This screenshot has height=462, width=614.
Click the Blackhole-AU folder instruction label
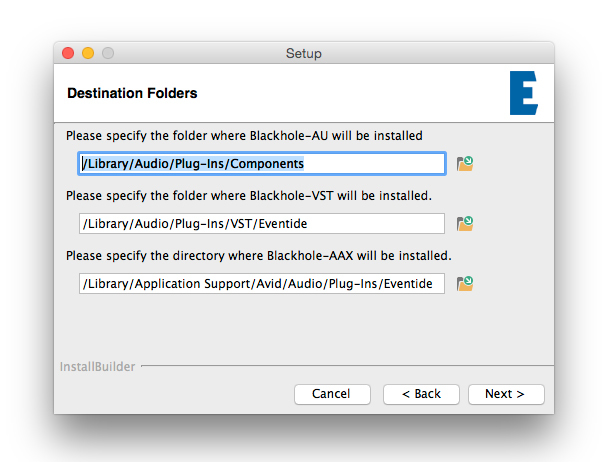point(244,135)
